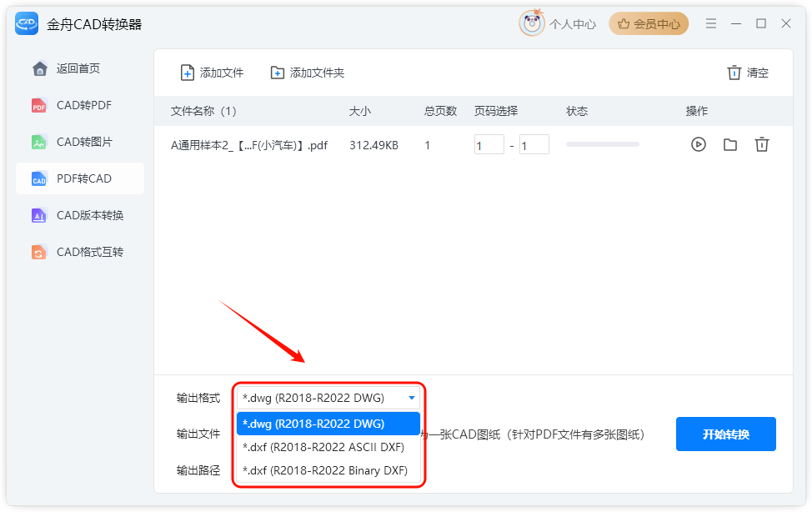The image size is (812, 512).
Task: Click the 页码选择 column header
Action: pos(496,111)
